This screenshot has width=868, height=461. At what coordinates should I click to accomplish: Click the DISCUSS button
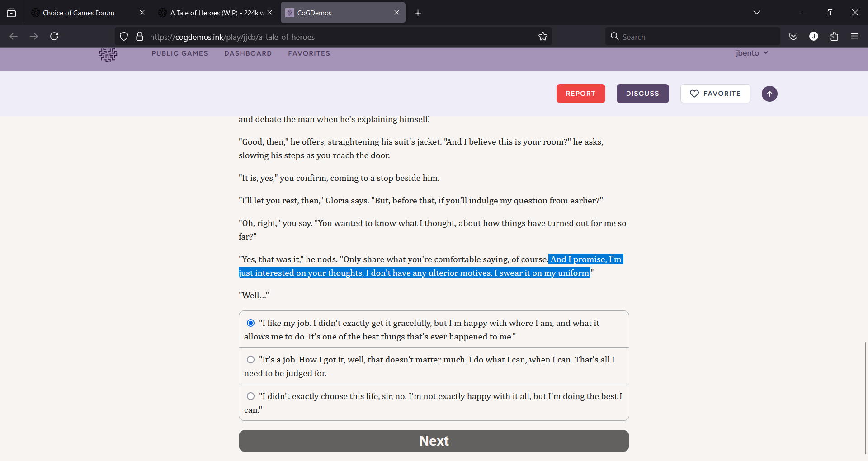pos(642,94)
